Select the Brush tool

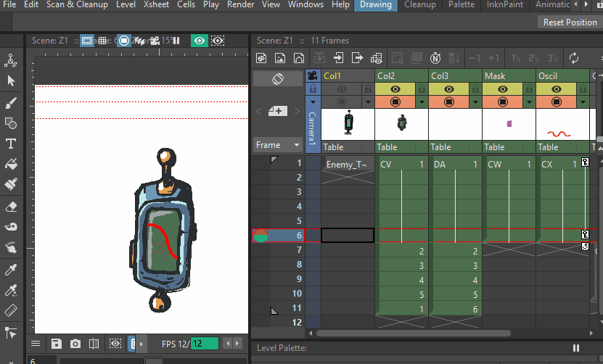[11, 102]
